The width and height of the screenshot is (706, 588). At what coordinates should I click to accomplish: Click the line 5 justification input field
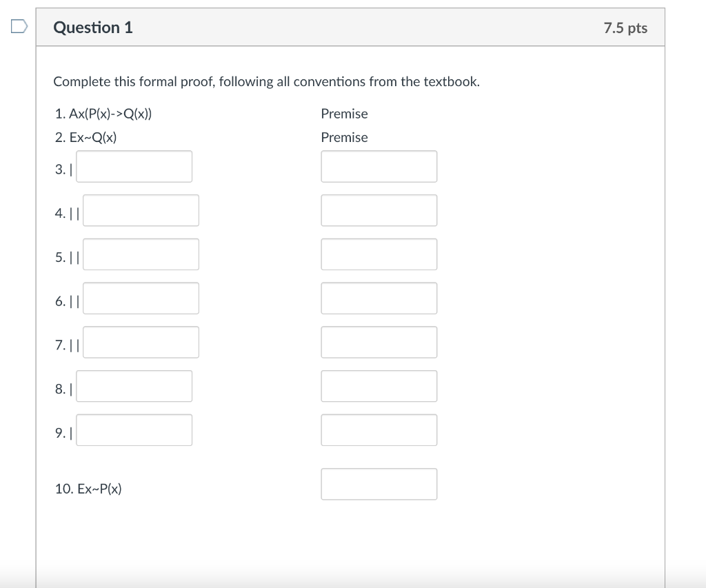pos(379,254)
